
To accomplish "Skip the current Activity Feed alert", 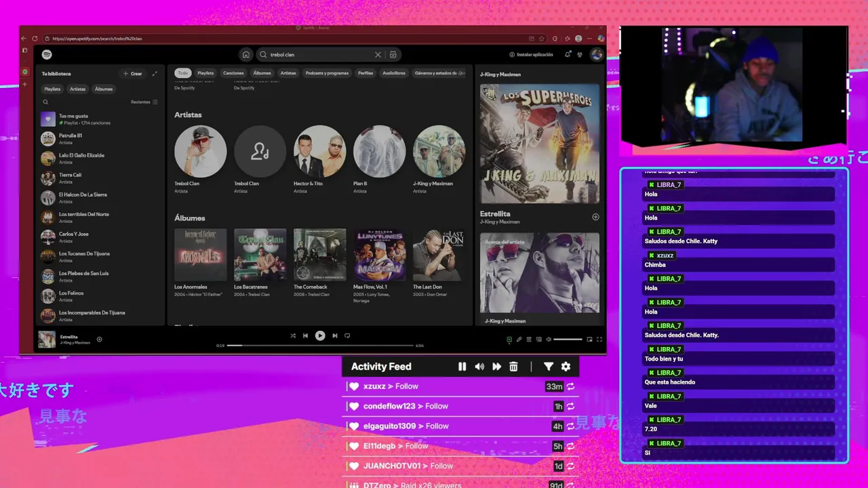I will [496, 367].
